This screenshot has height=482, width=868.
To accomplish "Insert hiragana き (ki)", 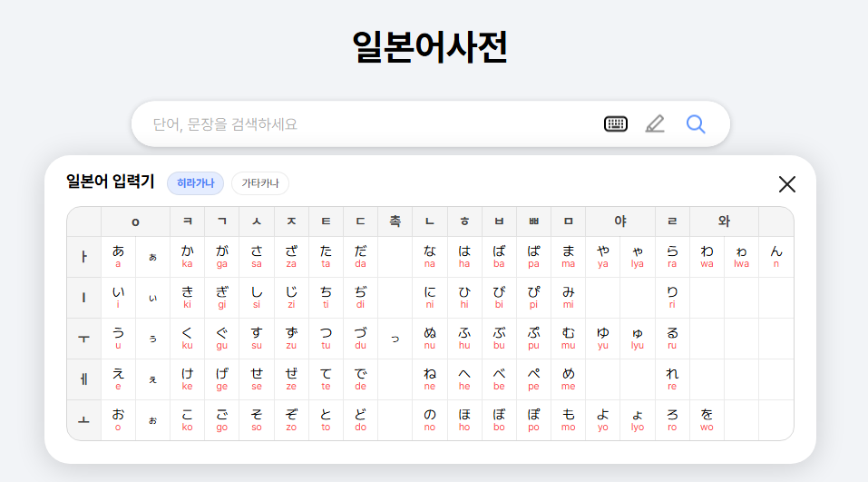I will 187,298.
